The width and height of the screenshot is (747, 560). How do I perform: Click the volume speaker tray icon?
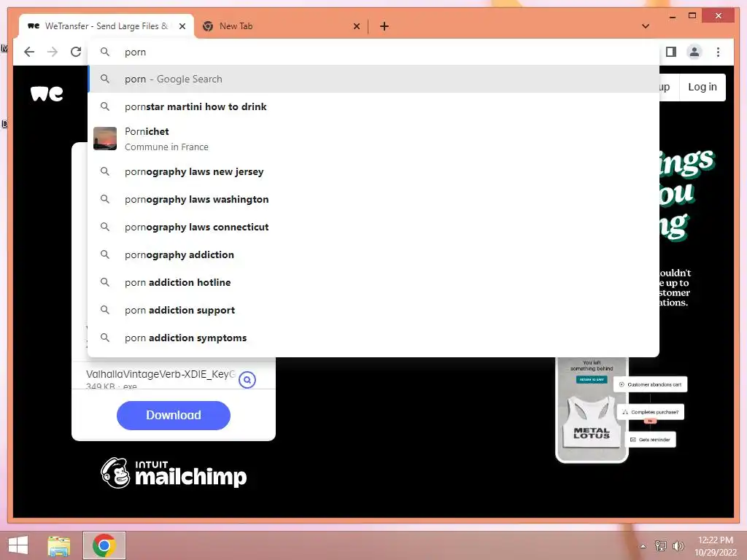tap(678, 546)
